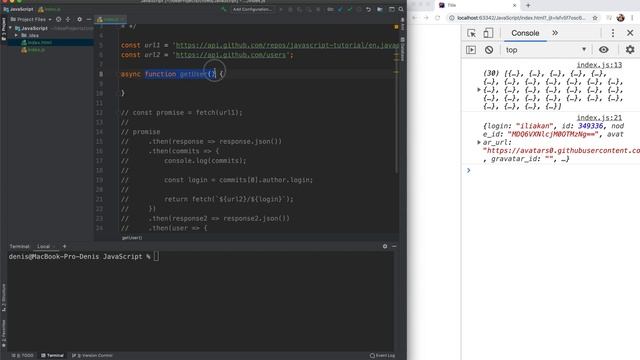Click the Chrome localhost address bar
This screenshot has width=640, height=360.
521,18
